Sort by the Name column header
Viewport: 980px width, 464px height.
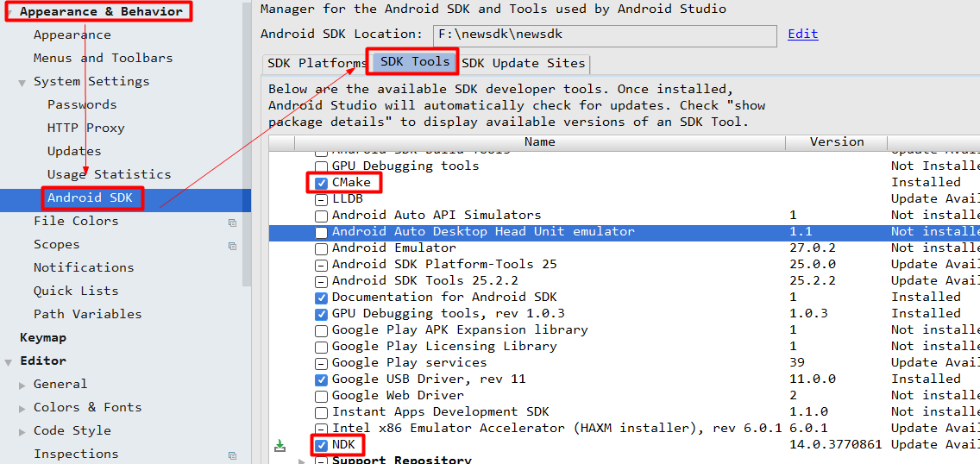click(x=540, y=142)
